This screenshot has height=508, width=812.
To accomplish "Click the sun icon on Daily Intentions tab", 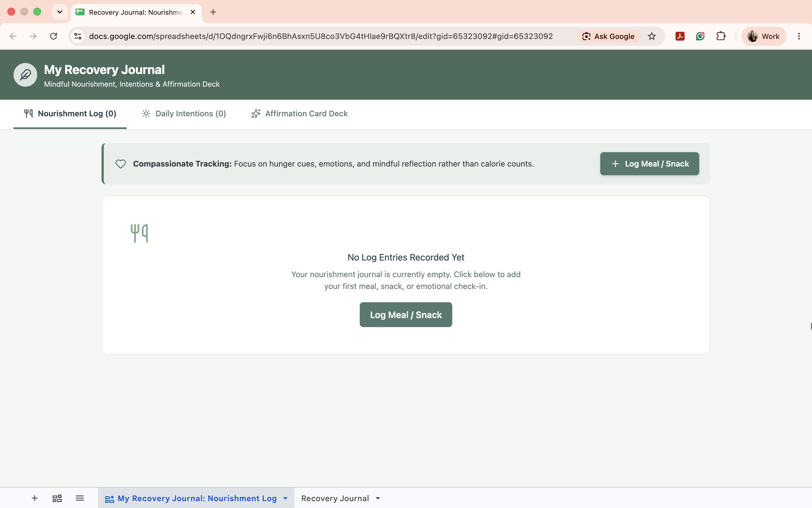I will 146,113.
